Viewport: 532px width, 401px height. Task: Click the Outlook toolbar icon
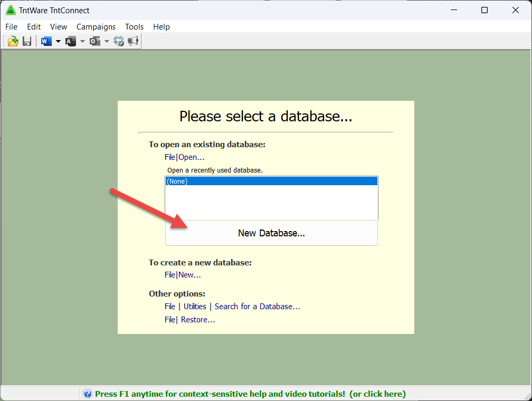(94, 41)
